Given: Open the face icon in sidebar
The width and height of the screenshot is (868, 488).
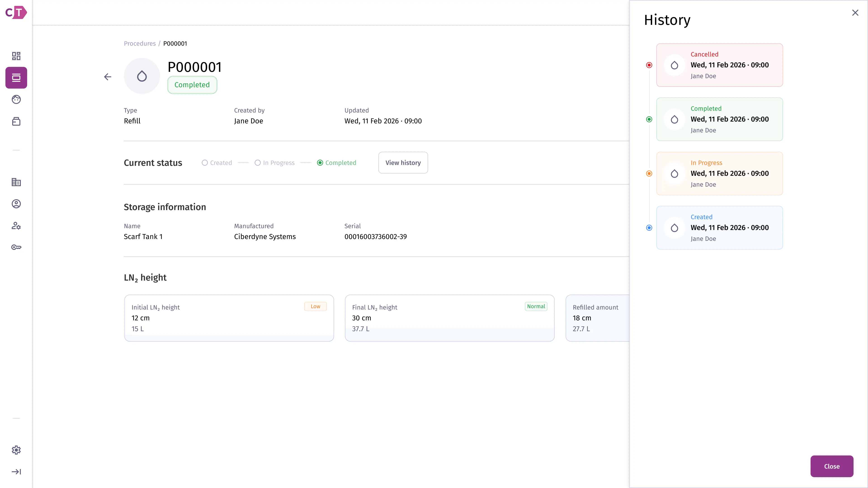Looking at the screenshot, I should coord(16,99).
